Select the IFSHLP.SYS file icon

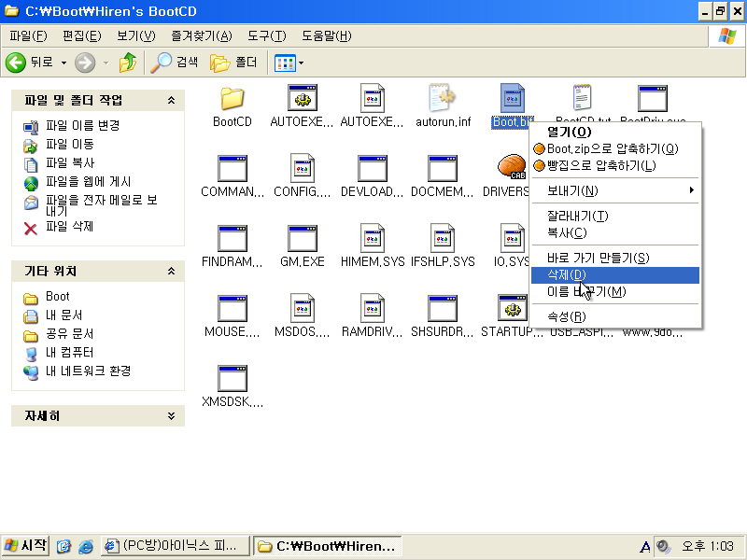pos(443,239)
